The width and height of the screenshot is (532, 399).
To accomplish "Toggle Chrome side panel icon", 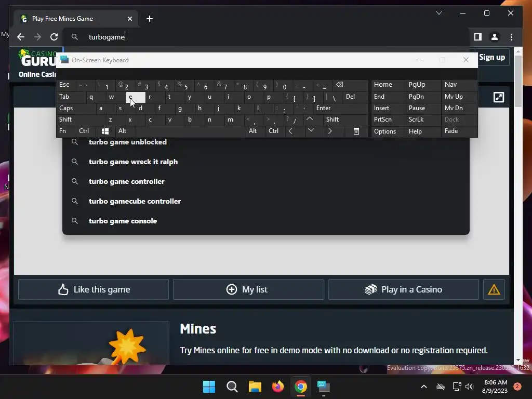I will click(x=478, y=37).
